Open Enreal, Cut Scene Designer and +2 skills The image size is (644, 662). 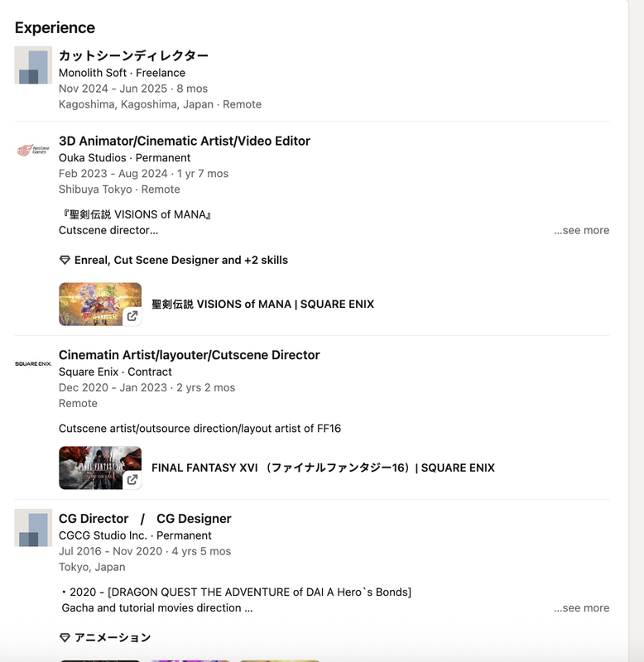[181, 260]
